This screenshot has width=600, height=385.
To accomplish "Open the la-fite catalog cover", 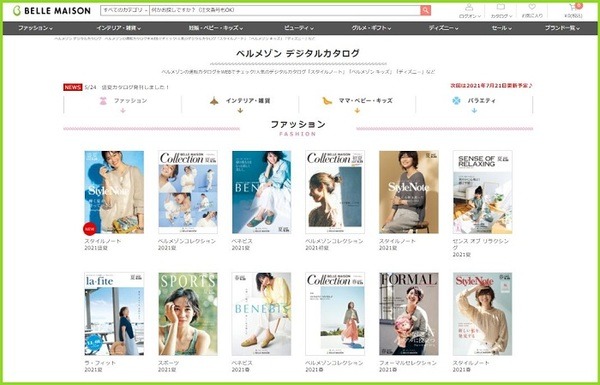I will click(114, 314).
